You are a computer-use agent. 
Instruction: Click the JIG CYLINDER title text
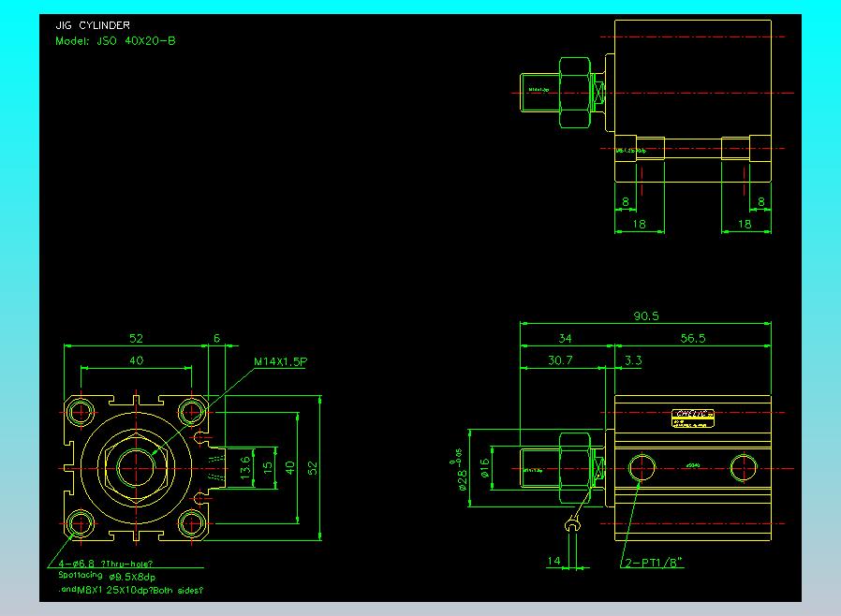pyautogui.click(x=93, y=25)
